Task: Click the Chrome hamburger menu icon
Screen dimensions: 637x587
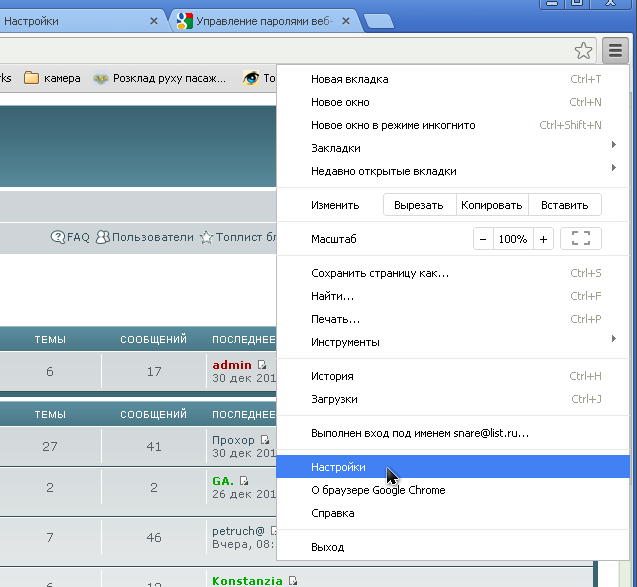Action: point(615,50)
